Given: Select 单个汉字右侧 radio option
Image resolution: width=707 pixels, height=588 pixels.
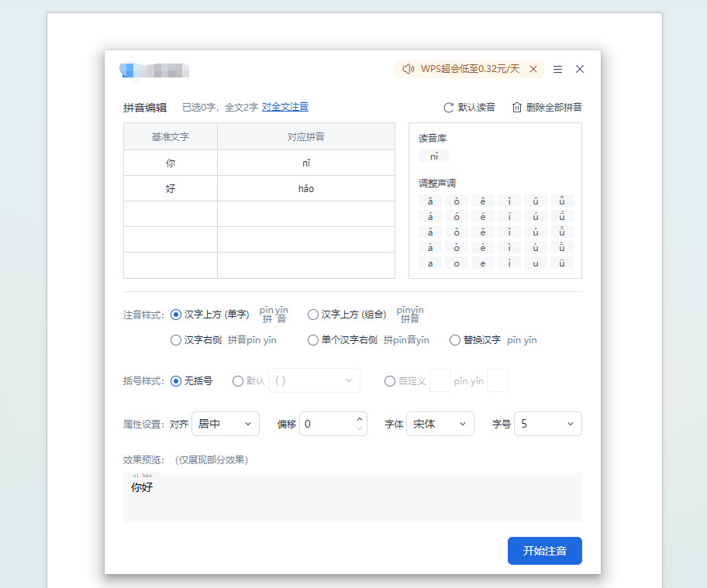Looking at the screenshot, I should pyautogui.click(x=313, y=340).
